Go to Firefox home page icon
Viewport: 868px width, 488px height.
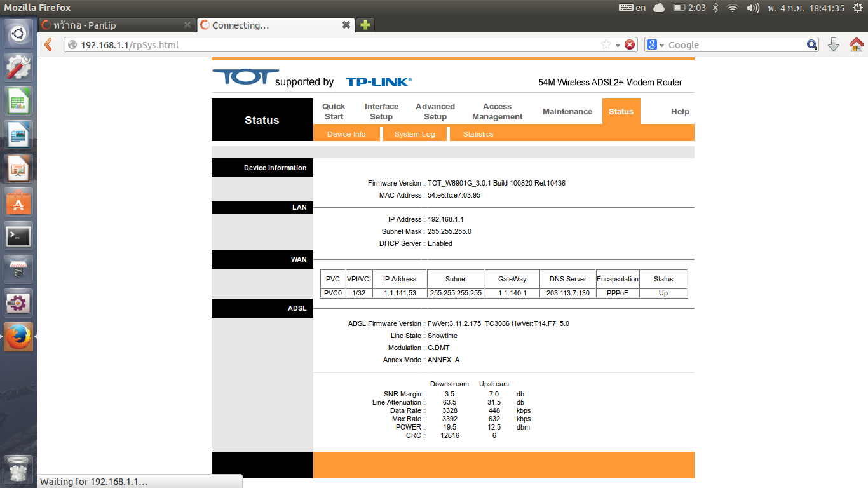click(856, 44)
